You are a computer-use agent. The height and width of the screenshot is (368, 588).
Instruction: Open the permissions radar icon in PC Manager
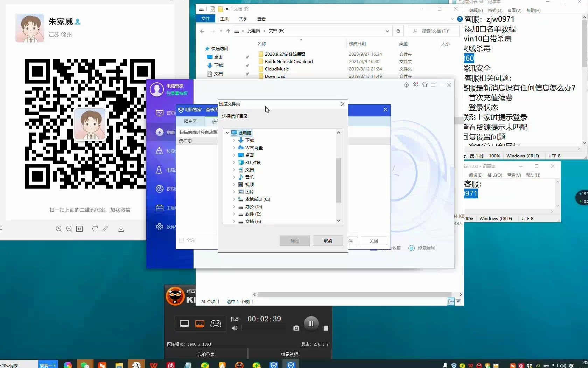pyautogui.click(x=160, y=189)
